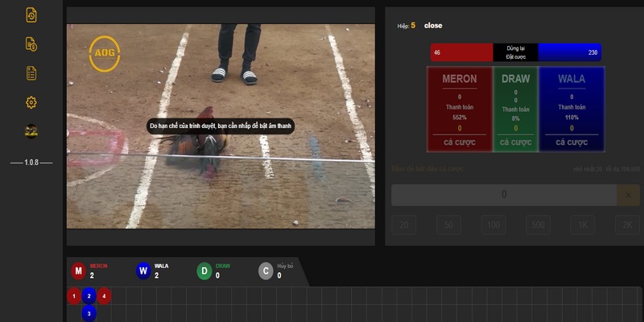
Task: Click the user avatar in sidebar
Action: coord(31,131)
